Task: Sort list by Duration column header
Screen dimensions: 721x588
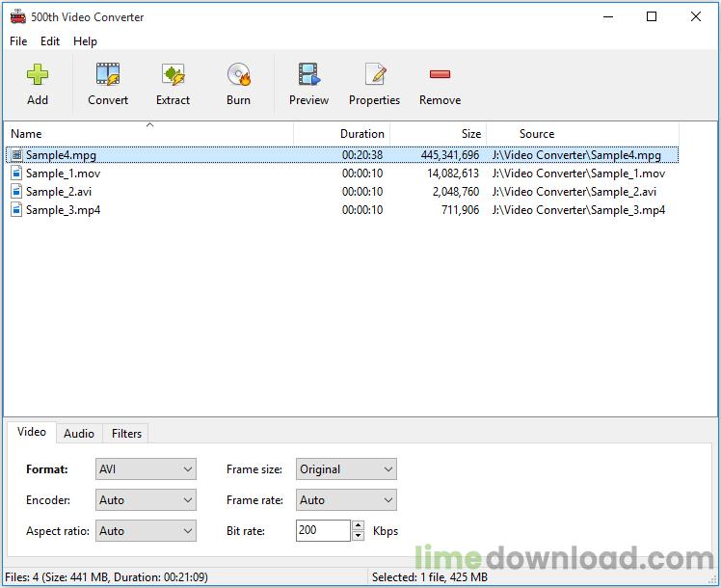Action: [x=341, y=134]
